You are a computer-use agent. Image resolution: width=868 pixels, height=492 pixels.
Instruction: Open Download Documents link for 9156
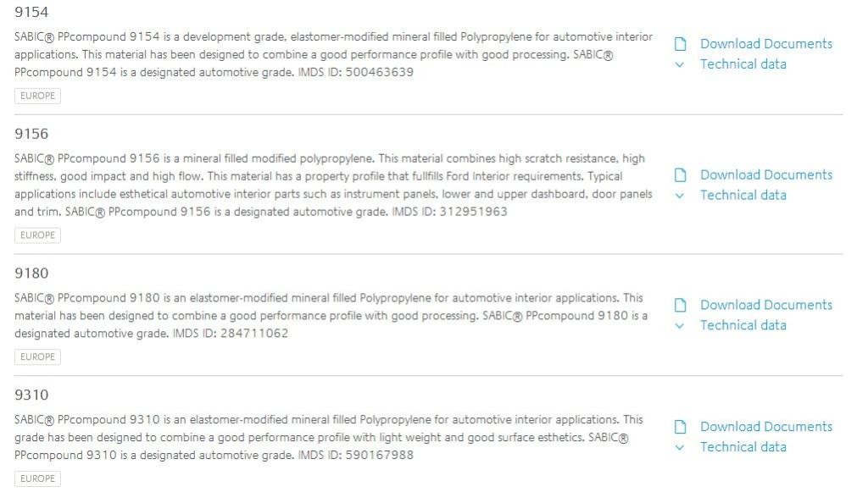[766, 174]
